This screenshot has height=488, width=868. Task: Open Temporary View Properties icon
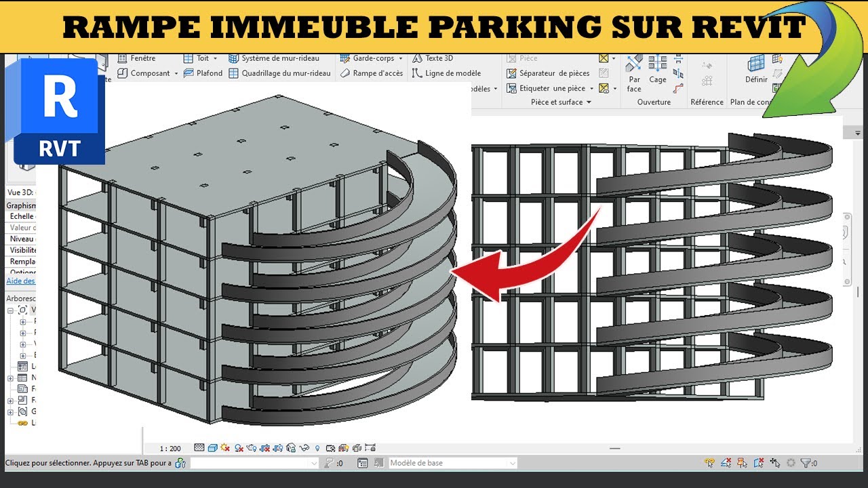tap(330, 447)
